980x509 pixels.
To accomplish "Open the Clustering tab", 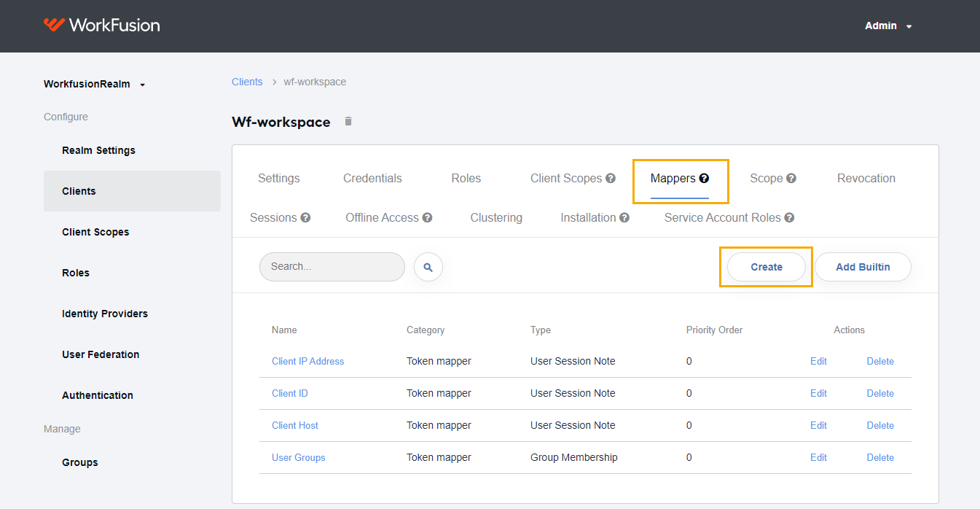I will point(496,217).
